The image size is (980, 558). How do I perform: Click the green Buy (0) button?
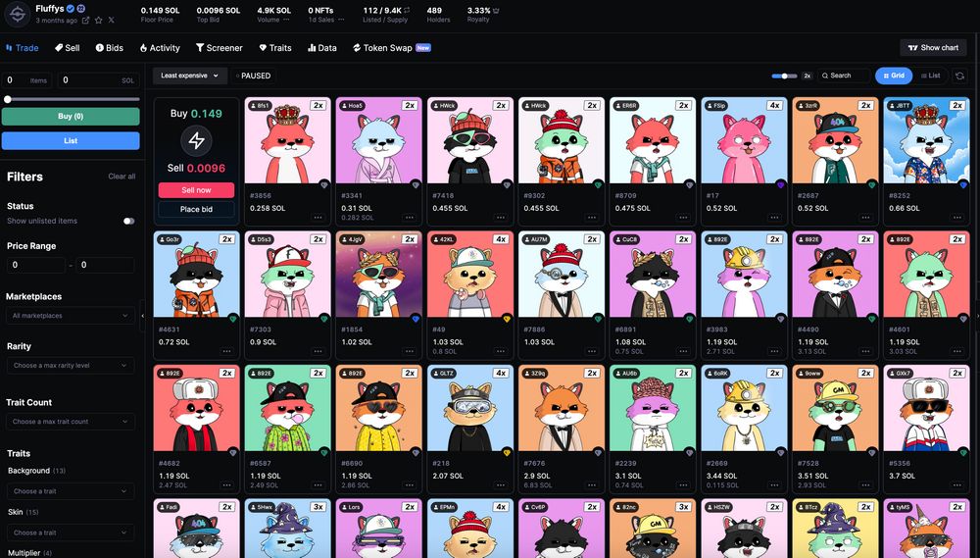click(71, 117)
